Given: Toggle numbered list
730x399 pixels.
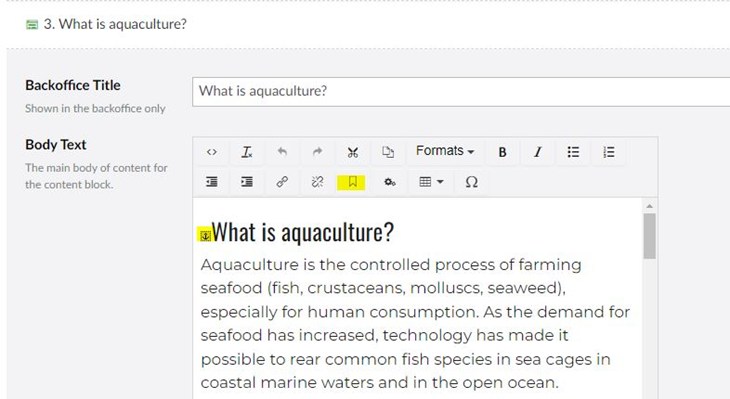Looking at the screenshot, I should click(608, 152).
